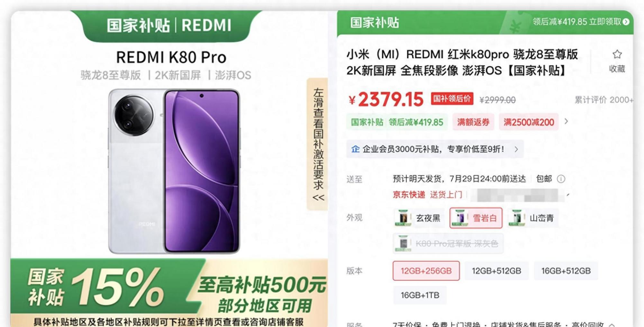This screenshot has width=644, height=327.
Task: Click the 满额返券 coupon tag
Action: [473, 122]
